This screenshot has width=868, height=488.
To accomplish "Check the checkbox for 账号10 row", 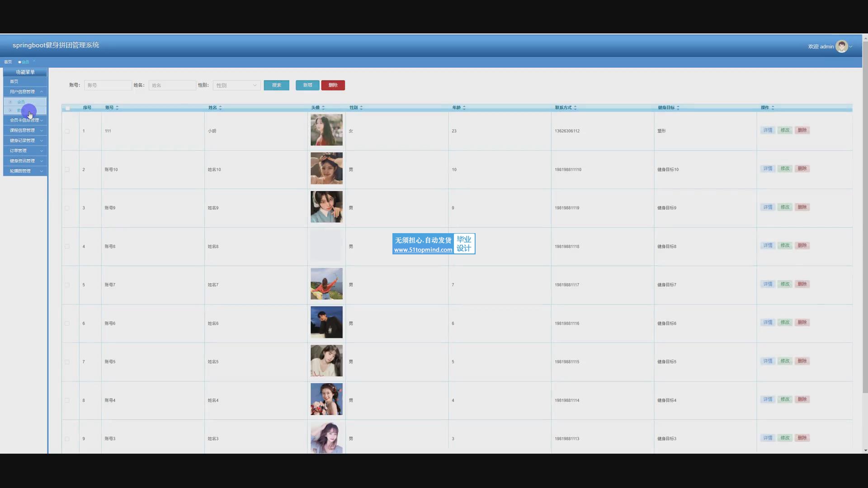I will click(x=67, y=169).
